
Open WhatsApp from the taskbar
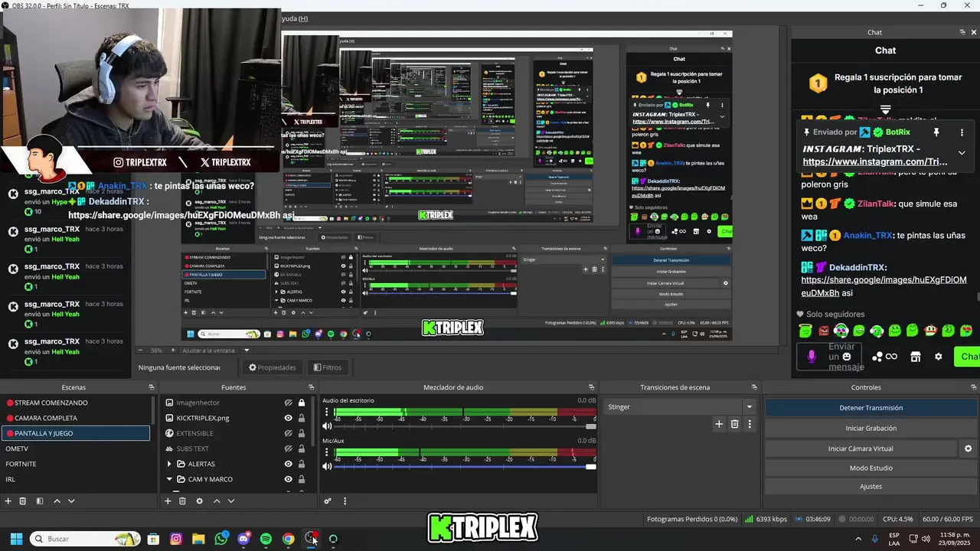click(221, 539)
